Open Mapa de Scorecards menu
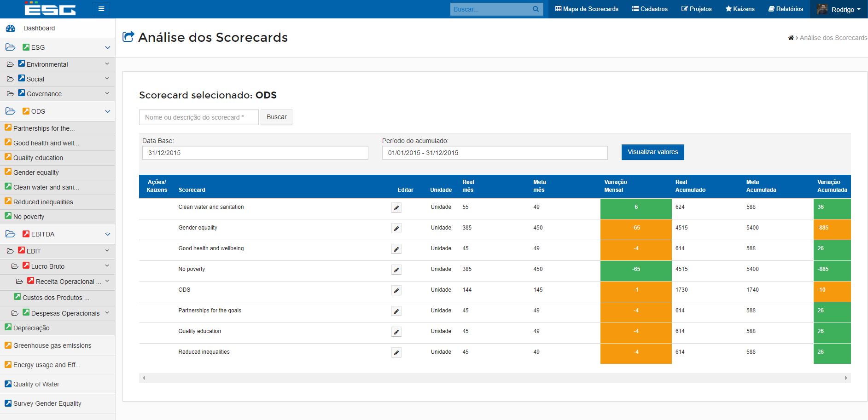This screenshot has height=420, width=868. point(587,9)
